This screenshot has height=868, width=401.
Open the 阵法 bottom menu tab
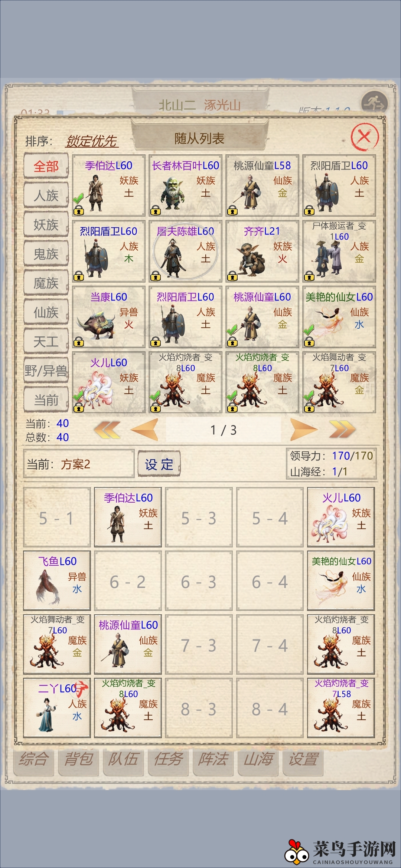(213, 759)
